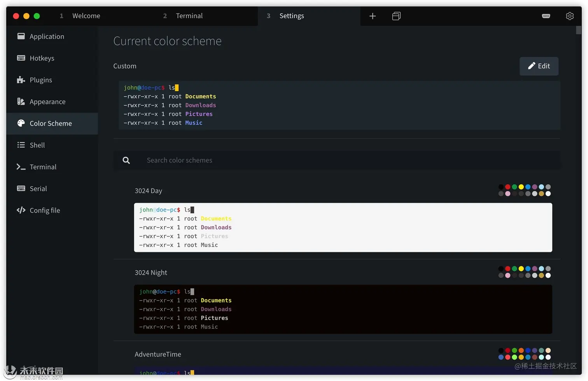Click the Appearance swatch icon

tap(21, 101)
